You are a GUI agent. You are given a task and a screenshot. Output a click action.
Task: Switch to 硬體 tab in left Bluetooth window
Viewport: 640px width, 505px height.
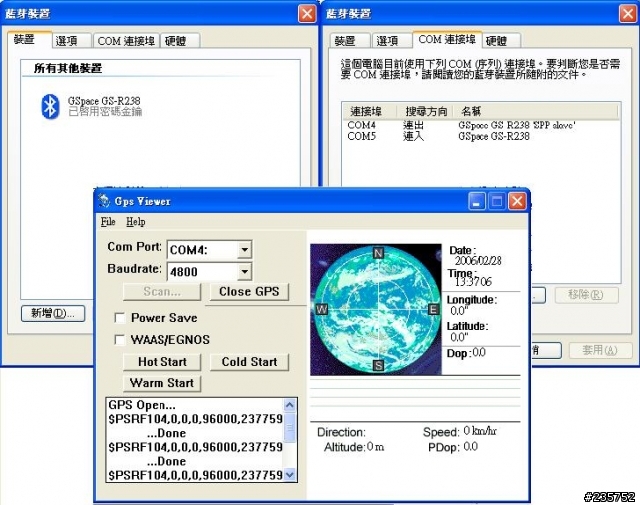(180, 40)
